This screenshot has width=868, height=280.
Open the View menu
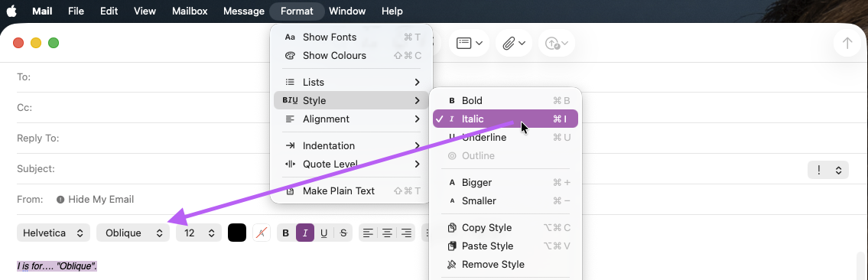(145, 11)
